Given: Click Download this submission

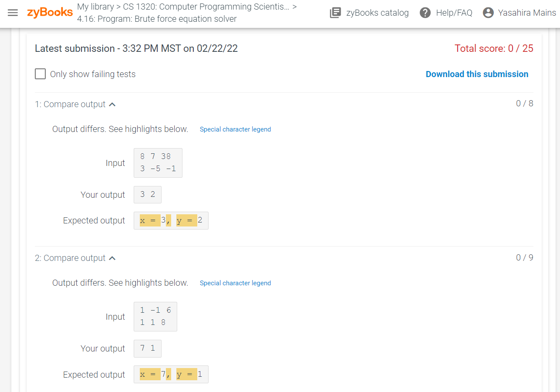Looking at the screenshot, I should [477, 74].
